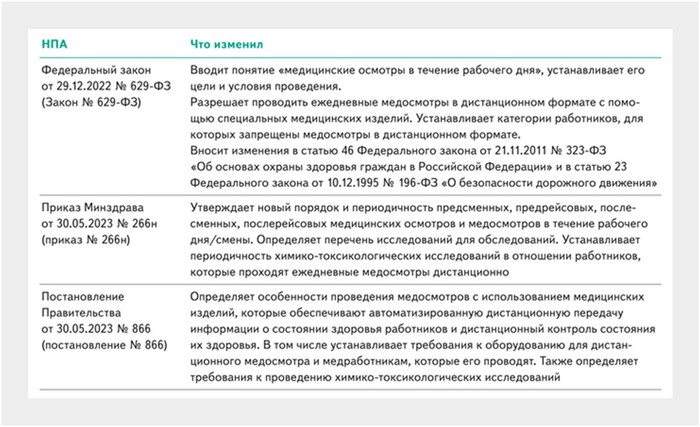Image resolution: width=700 pixels, height=427 pixels.
Task: Click the line '«Об основах охраны здоровья граждан'
Action: (x=408, y=167)
